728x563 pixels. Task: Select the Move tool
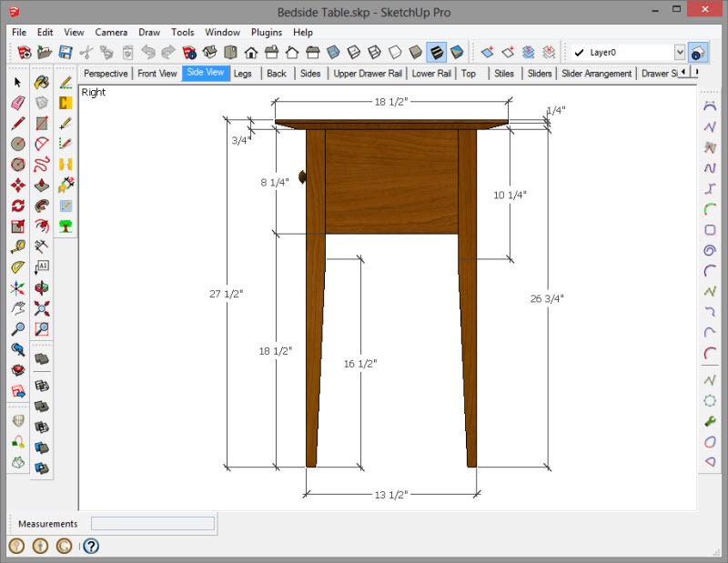[x=17, y=185]
